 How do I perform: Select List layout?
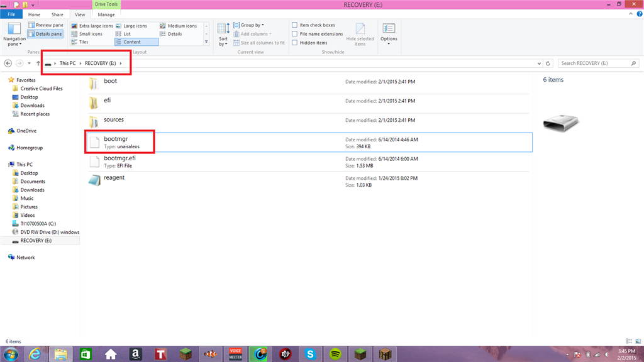pyautogui.click(x=123, y=34)
